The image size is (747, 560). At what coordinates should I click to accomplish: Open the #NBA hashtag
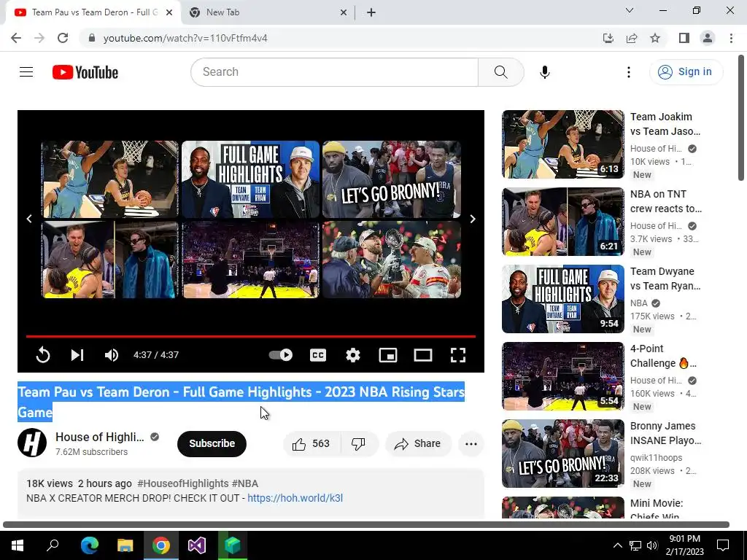tap(245, 483)
